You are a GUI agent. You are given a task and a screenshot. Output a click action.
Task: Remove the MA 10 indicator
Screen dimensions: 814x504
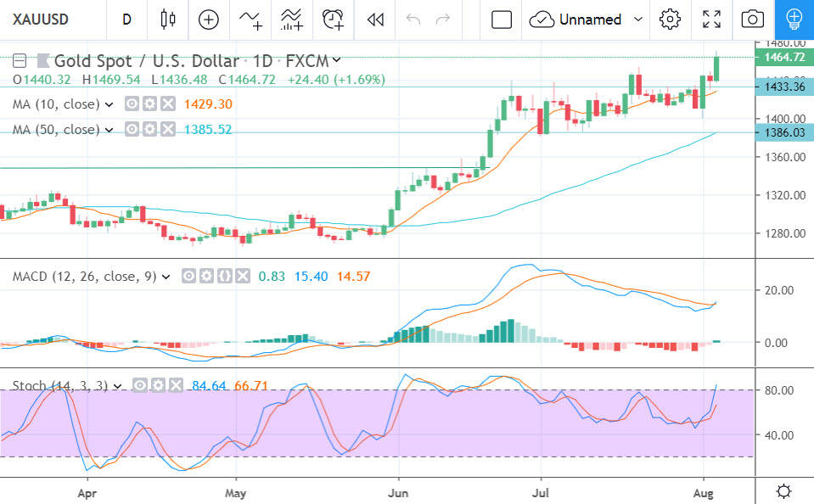pos(168,104)
